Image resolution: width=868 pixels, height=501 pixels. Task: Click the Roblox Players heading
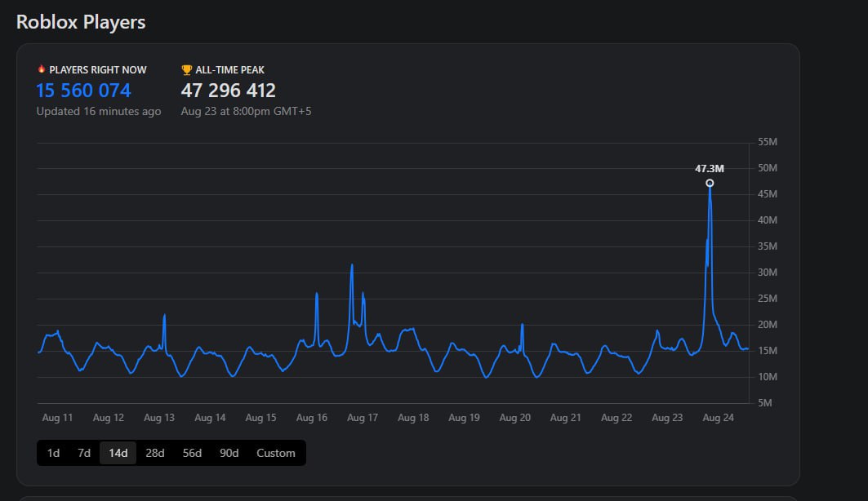coord(81,22)
